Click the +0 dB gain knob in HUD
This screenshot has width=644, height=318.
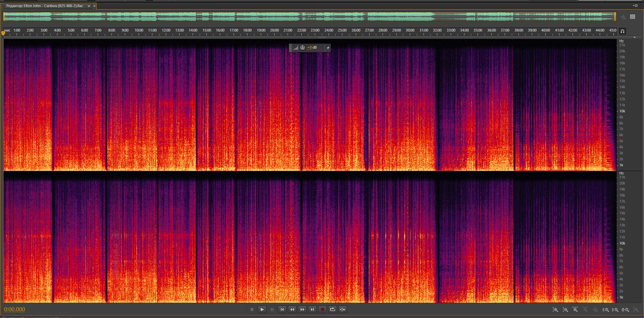click(302, 48)
